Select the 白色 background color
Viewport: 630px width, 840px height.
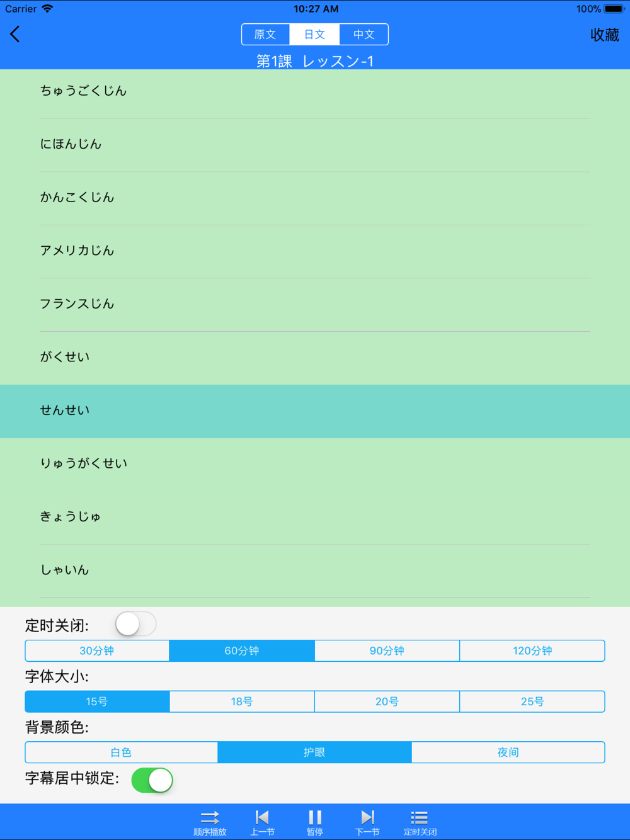pos(121,752)
